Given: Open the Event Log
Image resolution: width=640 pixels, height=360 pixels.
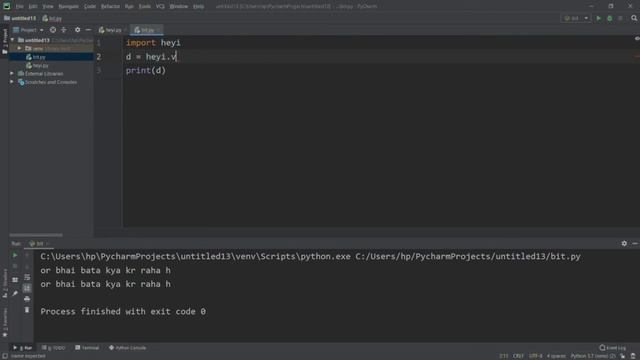Looking at the screenshot, I should tap(613, 348).
